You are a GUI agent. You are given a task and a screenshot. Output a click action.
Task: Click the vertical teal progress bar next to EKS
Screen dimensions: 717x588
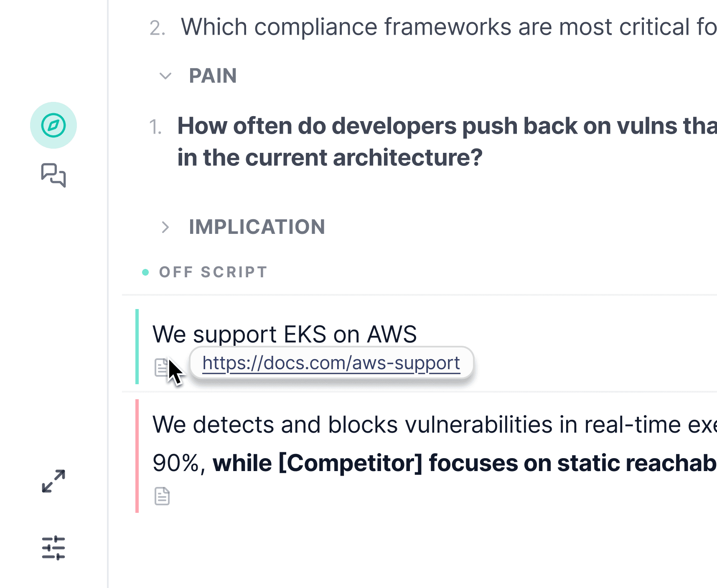[x=137, y=345]
